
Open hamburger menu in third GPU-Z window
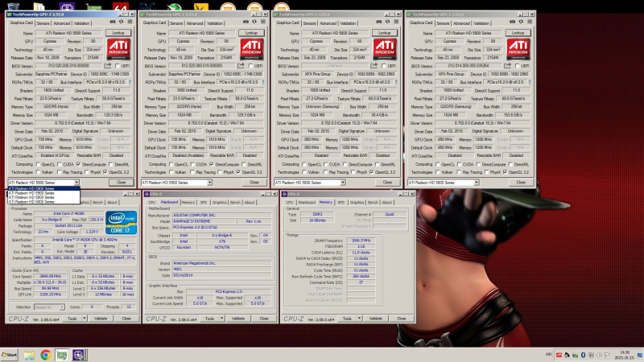[396, 22]
